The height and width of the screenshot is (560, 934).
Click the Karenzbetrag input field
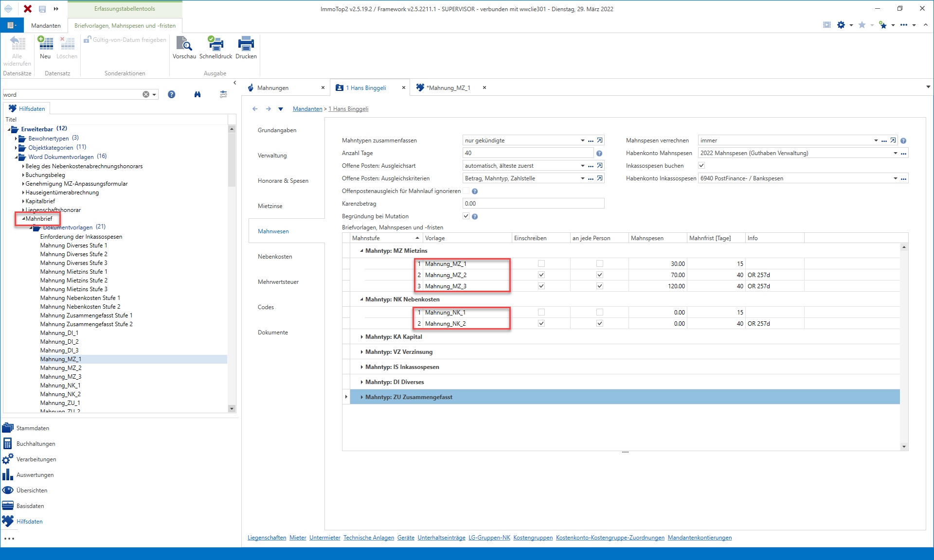coord(533,204)
